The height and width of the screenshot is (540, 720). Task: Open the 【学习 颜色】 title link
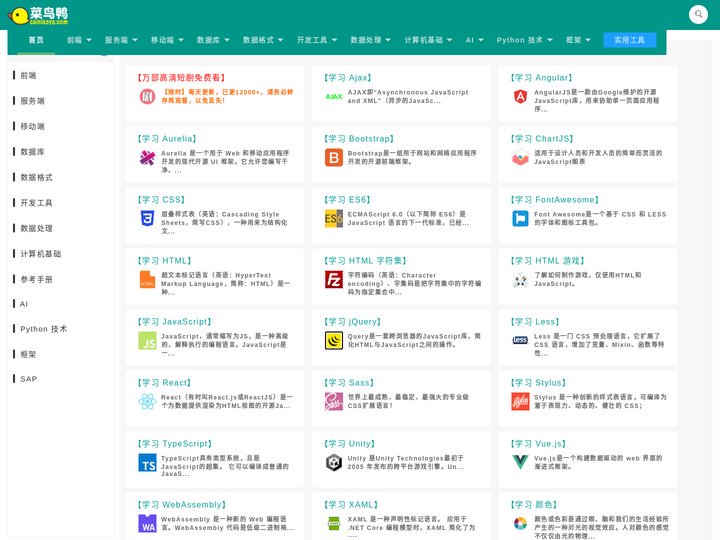534,505
